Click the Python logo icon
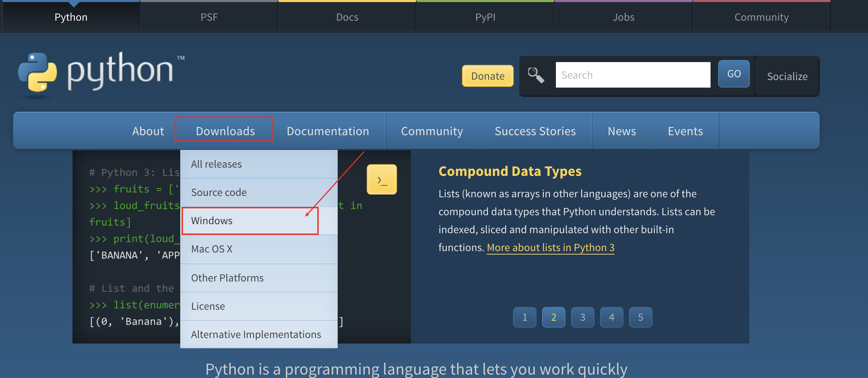The width and height of the screenshot is (868, 378). point(37,72)
